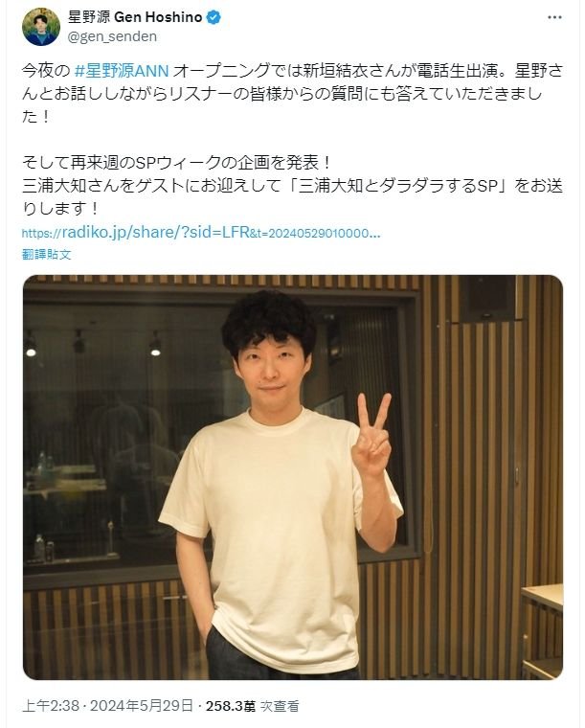Open the three-dot more options menu

[554, 17]
